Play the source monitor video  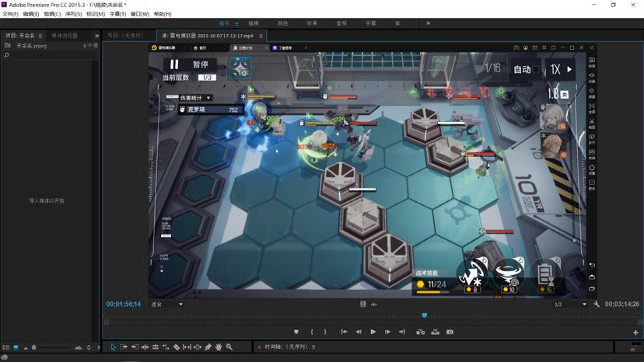point(373,332)
